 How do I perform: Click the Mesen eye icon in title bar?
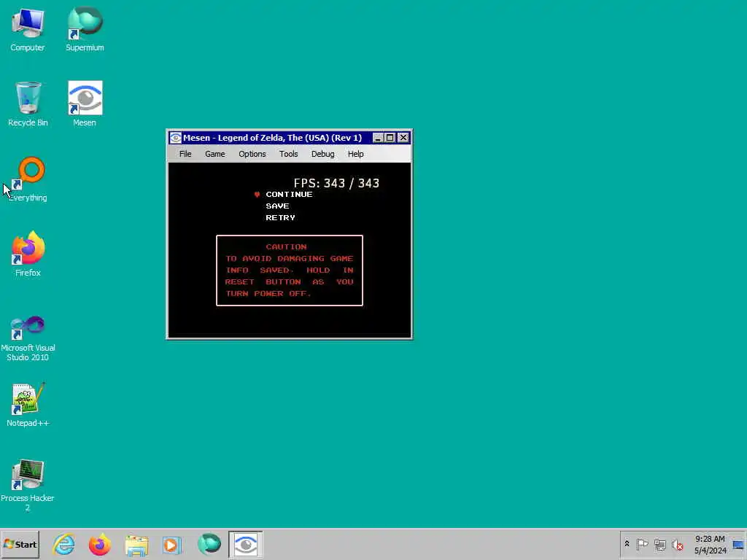pos(176,138)
